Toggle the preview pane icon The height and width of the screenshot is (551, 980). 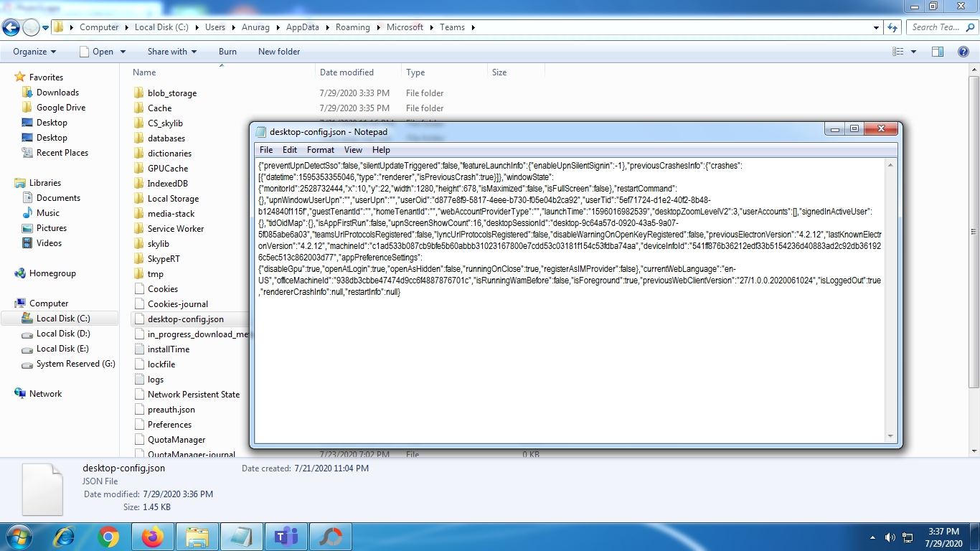(937, 52)
